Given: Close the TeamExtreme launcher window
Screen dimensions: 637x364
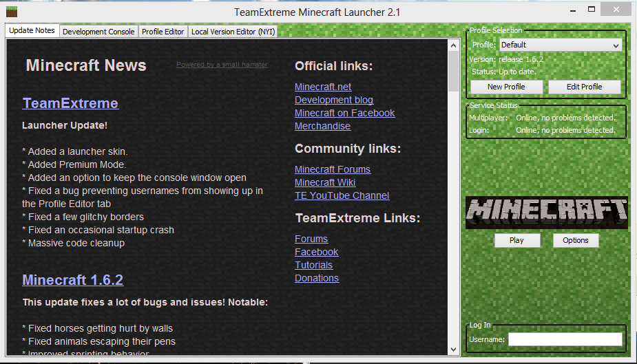Looking at the screenshot, I should pos(616,10).
